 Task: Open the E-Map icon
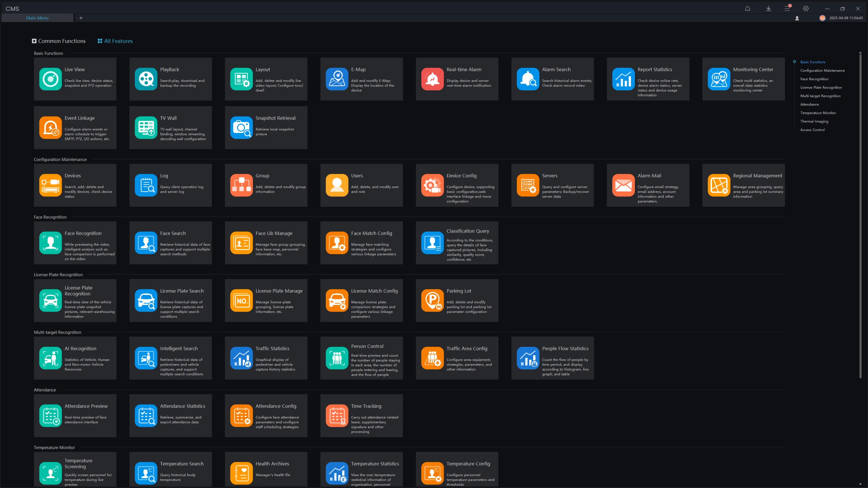tap(337, 79)
